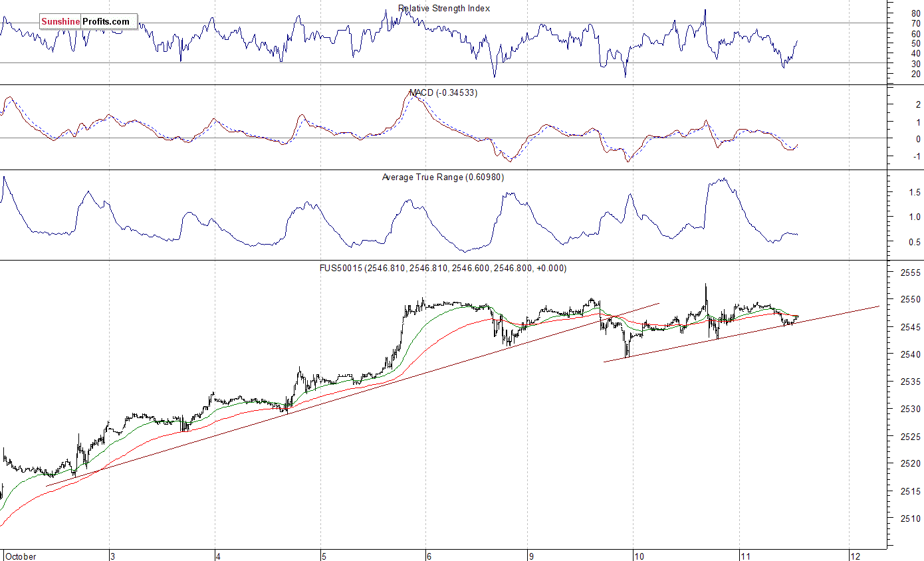Click the 2545 price axis value
Viewport: 924px width, 561px height.
point(911,327)
